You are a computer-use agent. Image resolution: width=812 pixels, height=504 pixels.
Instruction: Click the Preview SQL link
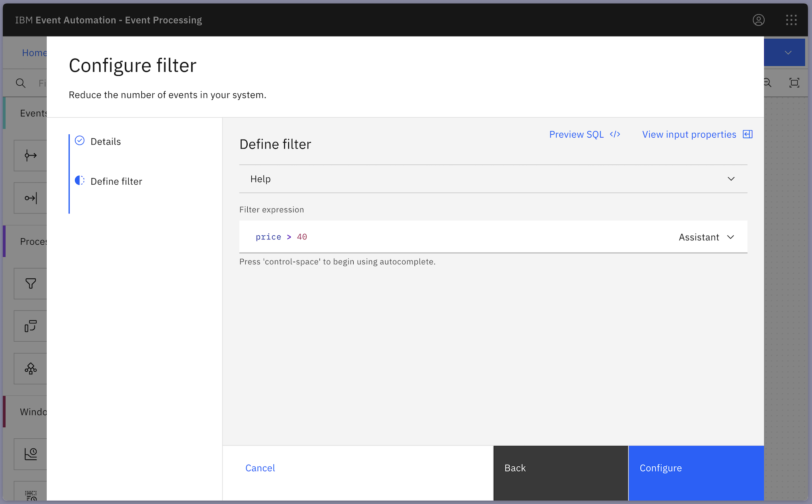584,134
